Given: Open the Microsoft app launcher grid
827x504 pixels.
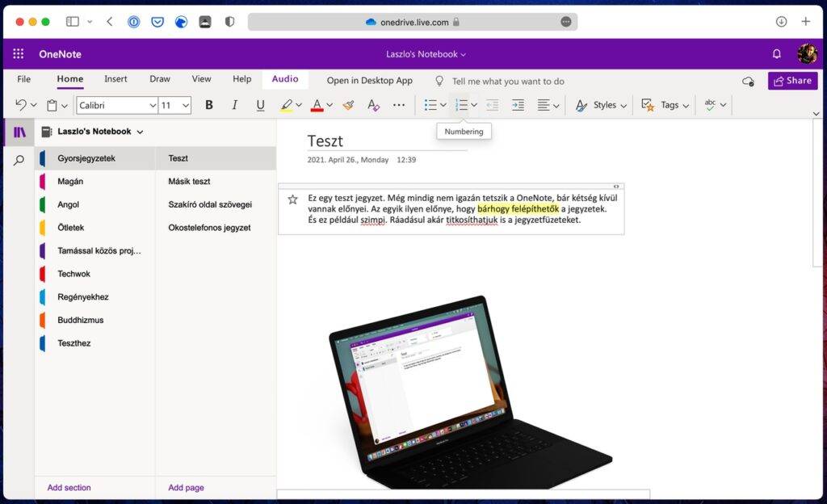Looking at the screenshot, I should 19,54.
